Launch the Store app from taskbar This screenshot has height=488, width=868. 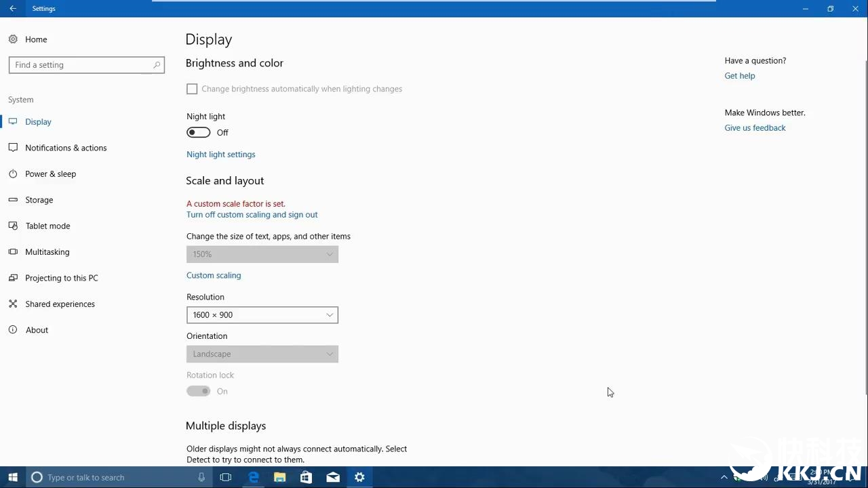click(306, 477)
